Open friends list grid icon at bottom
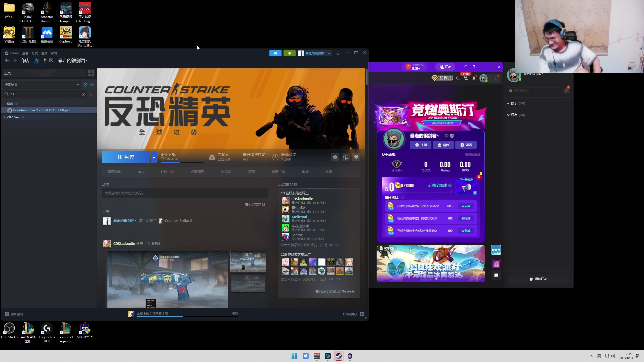 pyautogui.click(x=362, y=314)
